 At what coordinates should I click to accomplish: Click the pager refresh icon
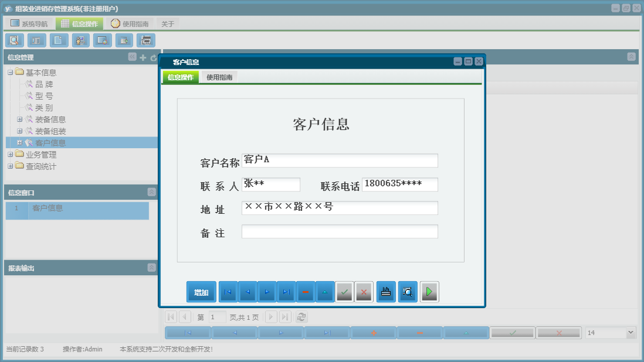point(301,317)
